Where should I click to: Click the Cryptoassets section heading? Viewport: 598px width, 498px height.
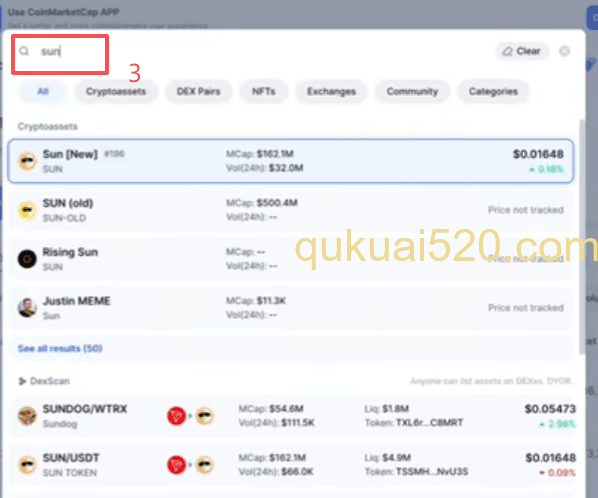[48, 127]
